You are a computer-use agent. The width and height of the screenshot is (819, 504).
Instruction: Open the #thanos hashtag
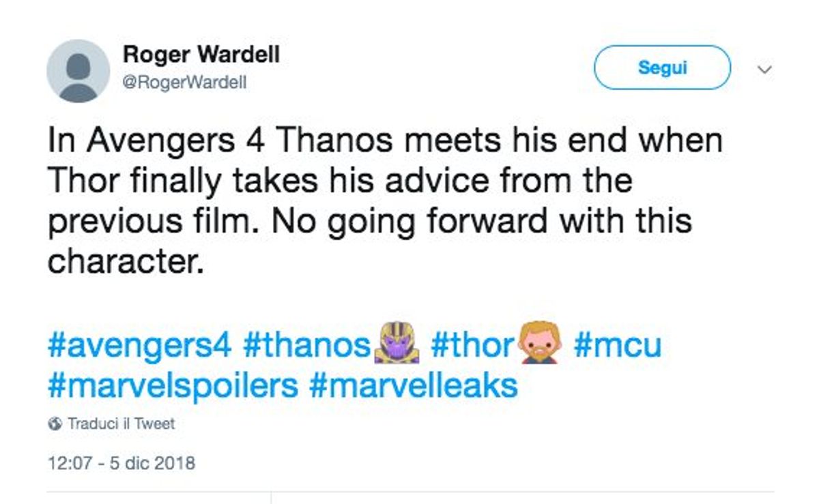pyautogui.click(x=306, y=346)
